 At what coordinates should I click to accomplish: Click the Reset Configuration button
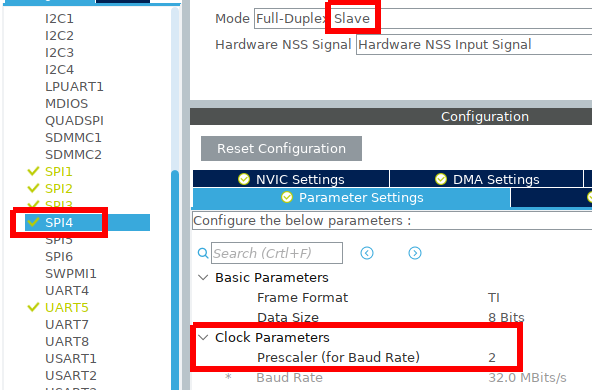pos(281,148)
